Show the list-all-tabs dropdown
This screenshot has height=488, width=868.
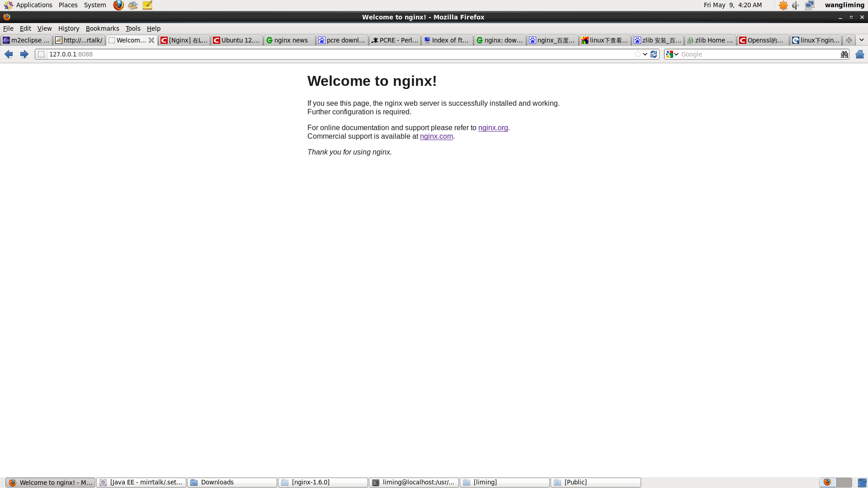pos(862,40)
